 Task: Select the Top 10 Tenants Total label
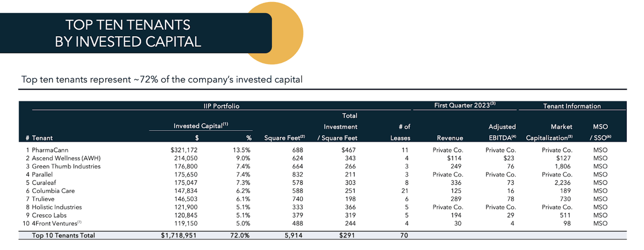[63, 235]
